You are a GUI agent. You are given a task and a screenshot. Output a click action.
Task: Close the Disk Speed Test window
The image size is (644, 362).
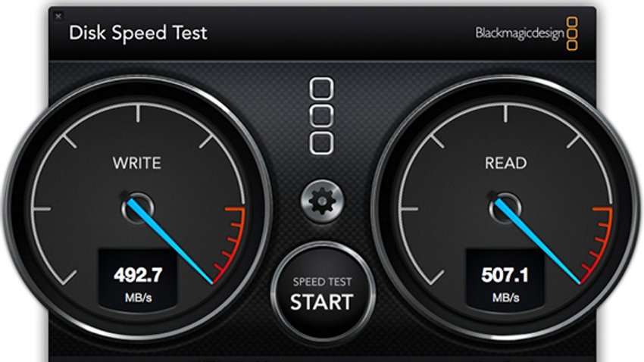[x=58, y=17]
